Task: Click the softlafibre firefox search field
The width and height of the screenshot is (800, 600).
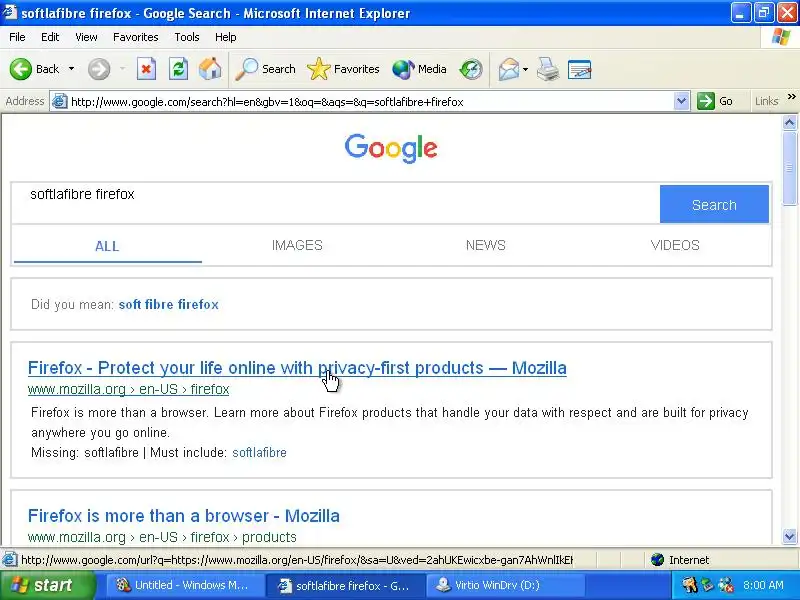Action: [x=336, y=203]
